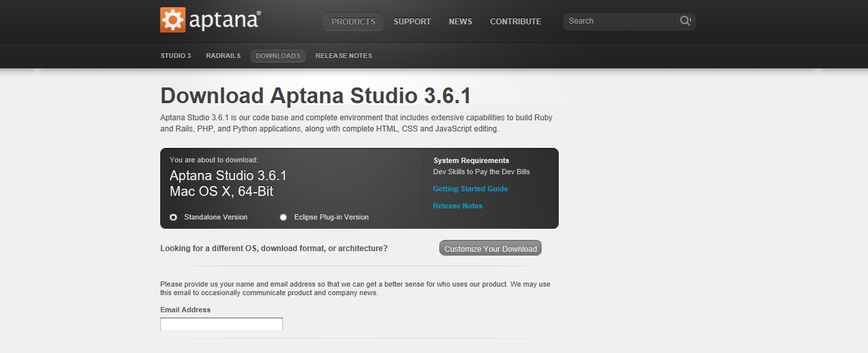Image resolution: width=868 pixels, height=353 pixels.
Task: Open the Contribute page
Action: coord(515,22)
